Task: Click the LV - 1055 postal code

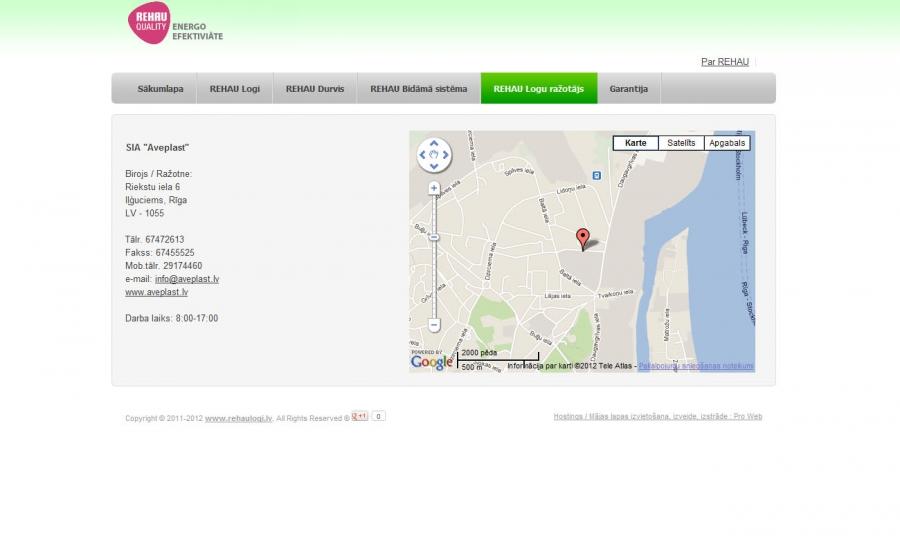Action: [x=145, y=213]
